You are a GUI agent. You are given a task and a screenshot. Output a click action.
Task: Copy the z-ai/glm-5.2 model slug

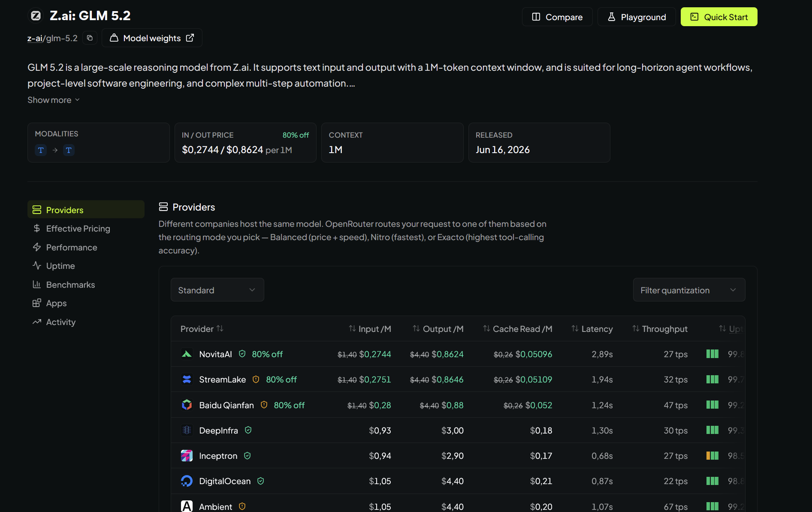[x=90, y=38]
